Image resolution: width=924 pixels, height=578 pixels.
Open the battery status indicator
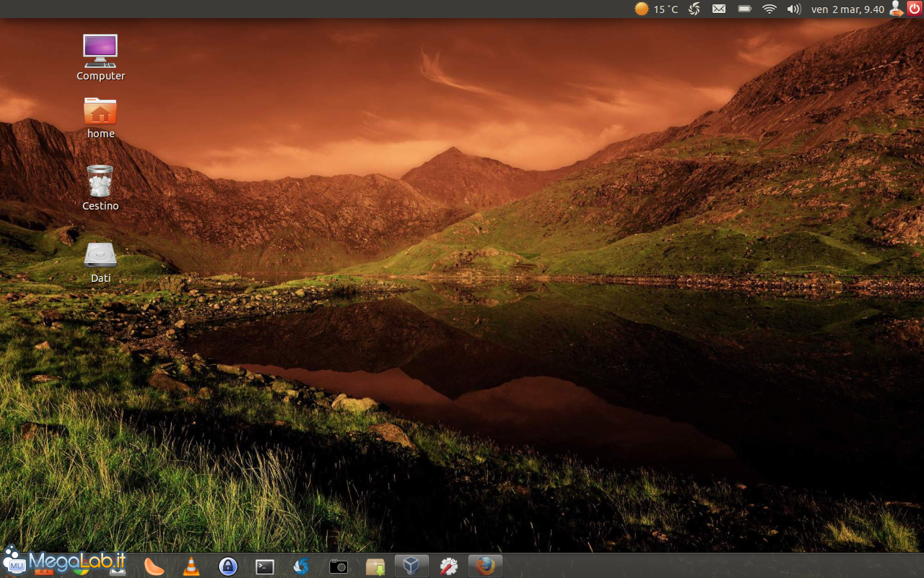(744, 9)
